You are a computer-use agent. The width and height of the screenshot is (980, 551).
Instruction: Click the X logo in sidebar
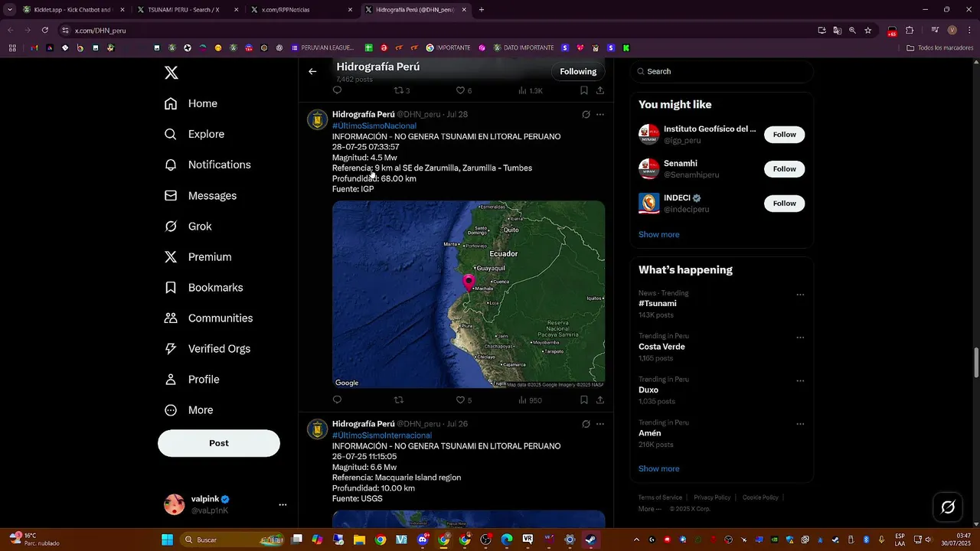point(171,73)
